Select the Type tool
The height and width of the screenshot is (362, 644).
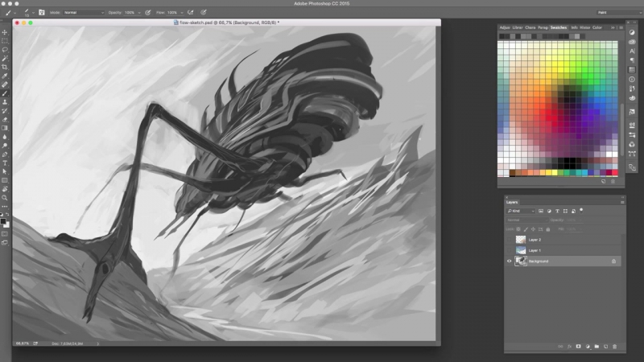click(x=5, y=162)
